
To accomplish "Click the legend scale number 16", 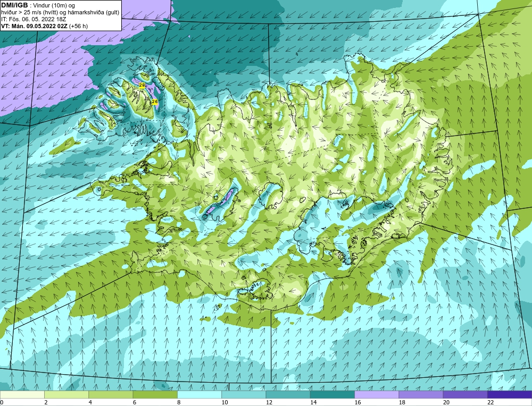I will point(358,402).
